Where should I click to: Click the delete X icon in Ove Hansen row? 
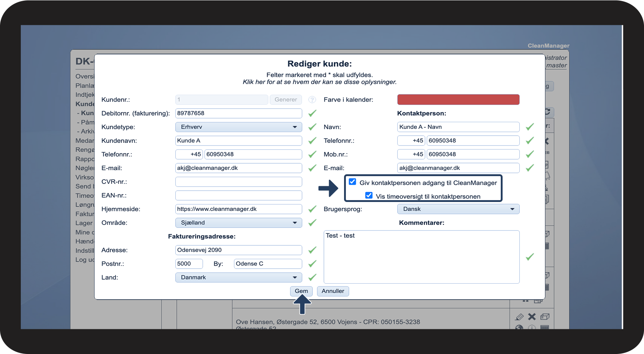[x=532, y=316]
